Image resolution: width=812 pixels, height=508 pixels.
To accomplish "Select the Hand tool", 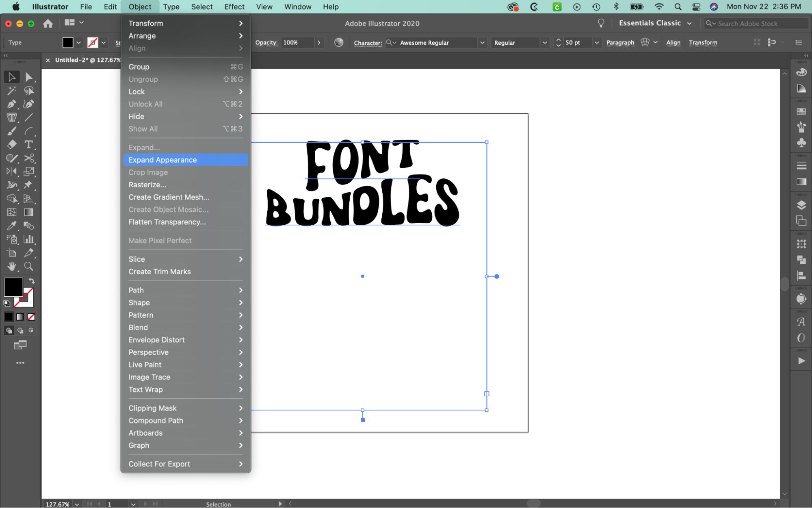I will tap(12, 266).
